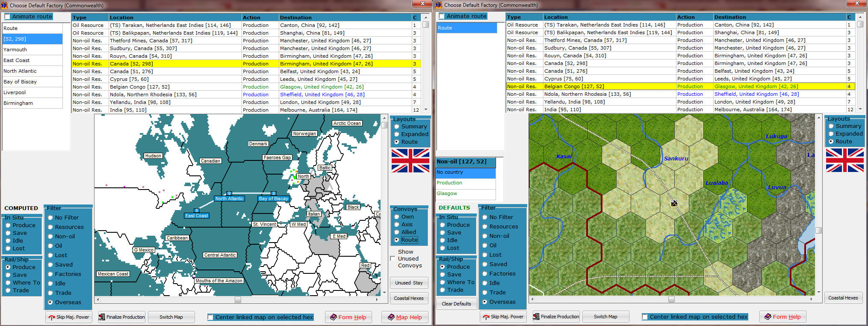
Task: Open Map Help in the left window
Action: [x=404, y=317]
